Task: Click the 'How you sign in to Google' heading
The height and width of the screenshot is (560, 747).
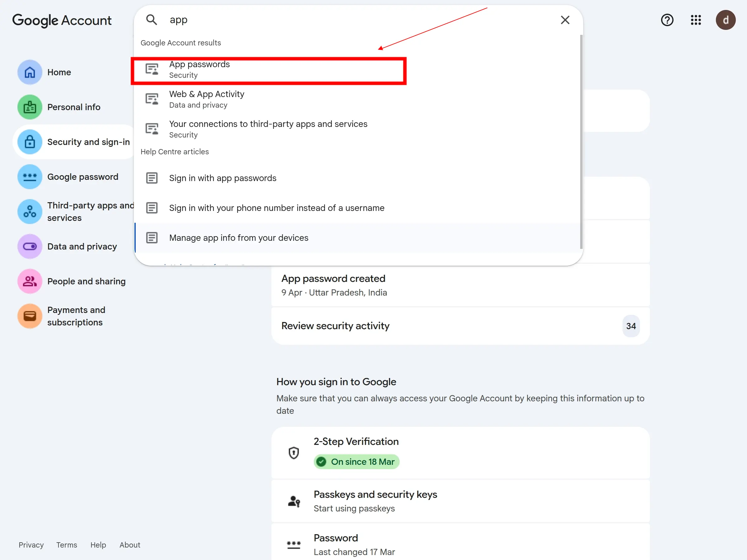Action: 336,382
